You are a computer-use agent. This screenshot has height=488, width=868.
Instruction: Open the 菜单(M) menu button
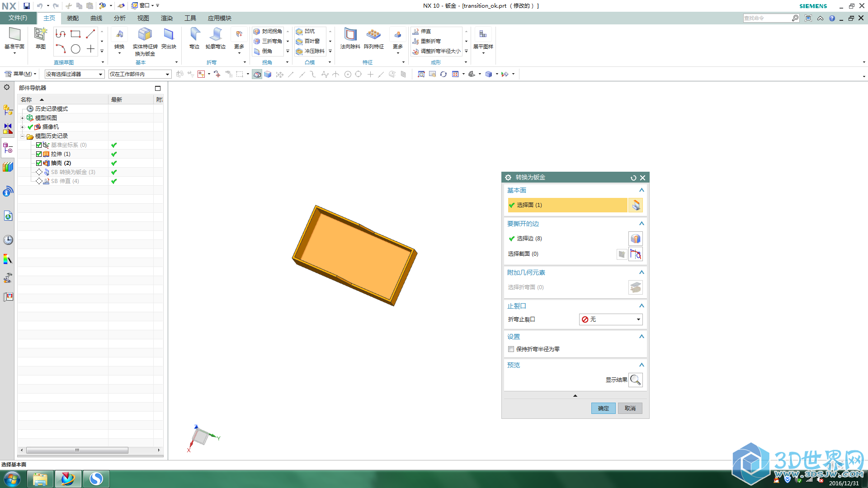[x=20, y=74]
